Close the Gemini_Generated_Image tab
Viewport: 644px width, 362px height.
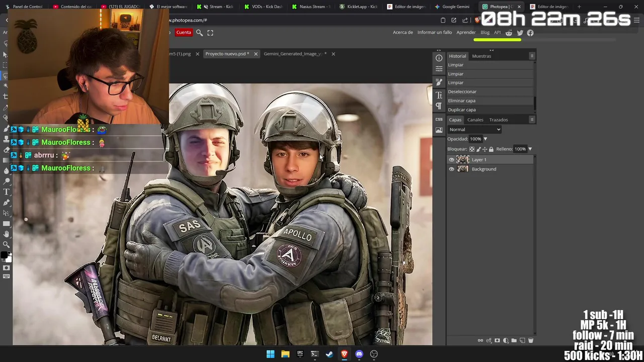[x=333, y=54]
